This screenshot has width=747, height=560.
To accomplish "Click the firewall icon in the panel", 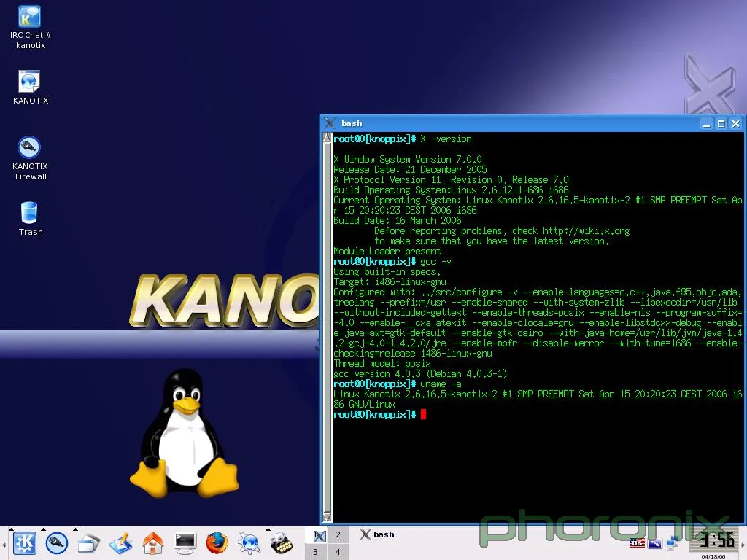I will click(56, 542).
